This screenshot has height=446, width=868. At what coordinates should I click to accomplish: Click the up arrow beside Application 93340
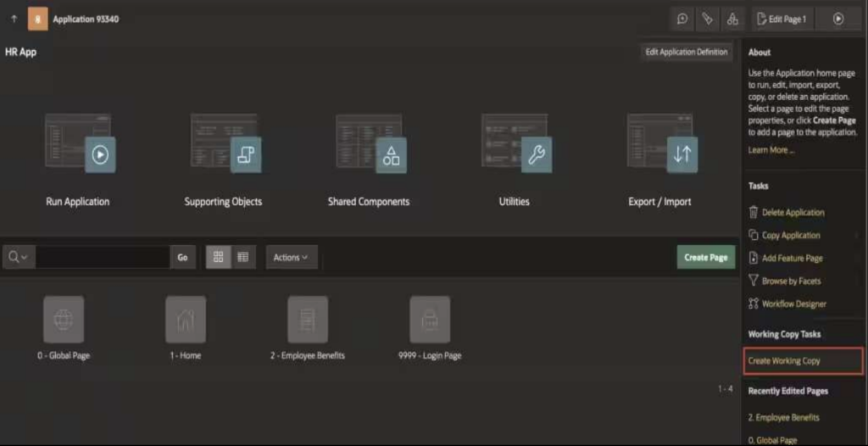point(14,19)
